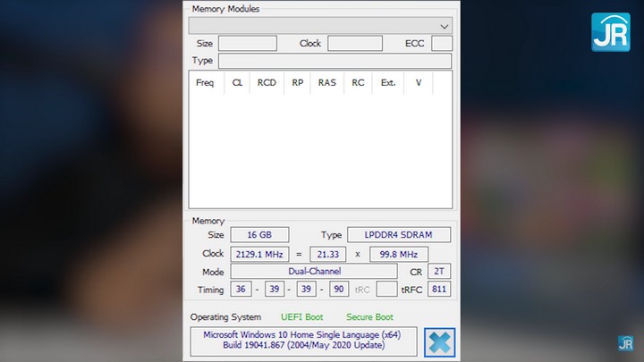Click the module Clock field
The image size is (644, 362).
[355, 43]
